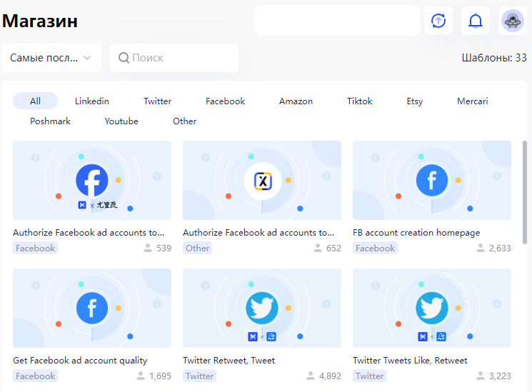Viewport: 532px width, 392px height.
Task: Open FB account creation homepage thumbnail
Action: 432,180
